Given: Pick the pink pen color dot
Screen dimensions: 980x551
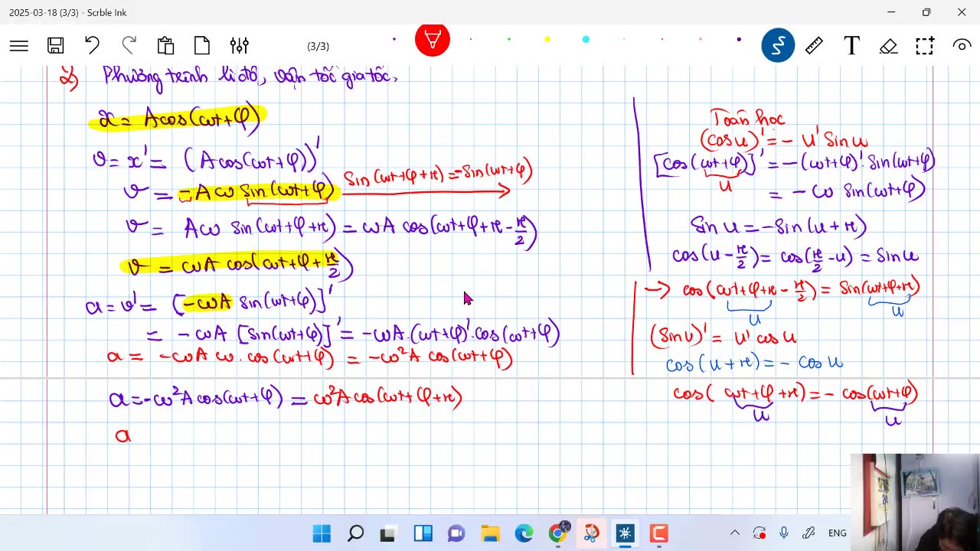Looking at the screenshot, I should pyautogui.click(x=701, y=39).
